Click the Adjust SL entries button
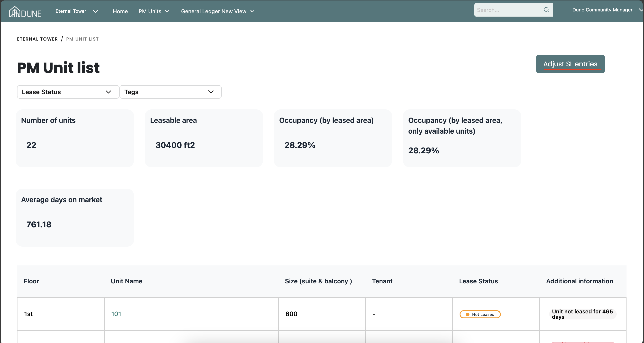The width and height of the screenshot is (644, 343). click(x=570, y=64)
